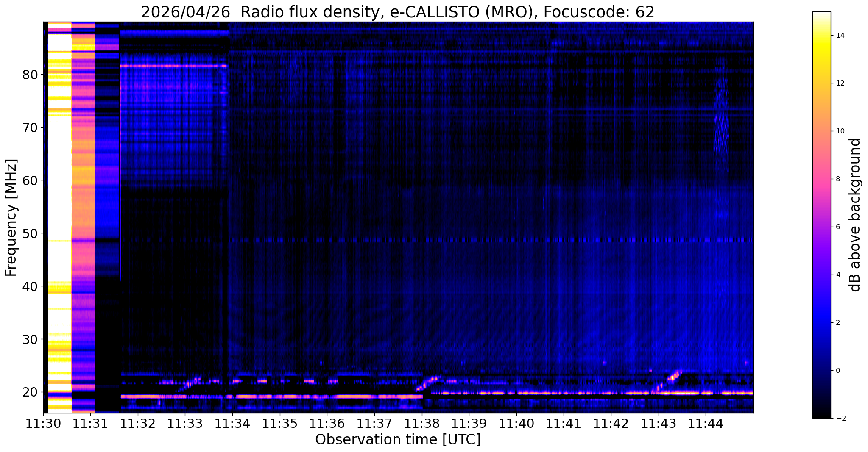This screenshot has height=452, width=868.
Task: Click the colorbar tick label 0
Action: (837, 371)
